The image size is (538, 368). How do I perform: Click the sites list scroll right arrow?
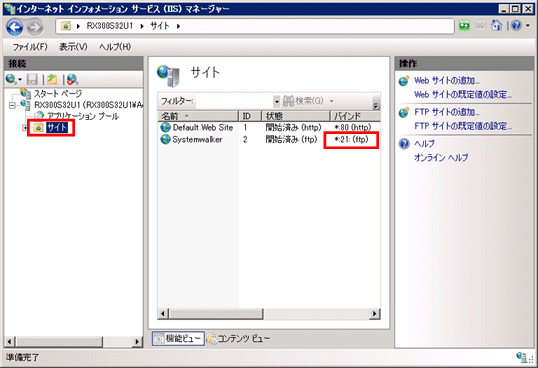point(375,314)
